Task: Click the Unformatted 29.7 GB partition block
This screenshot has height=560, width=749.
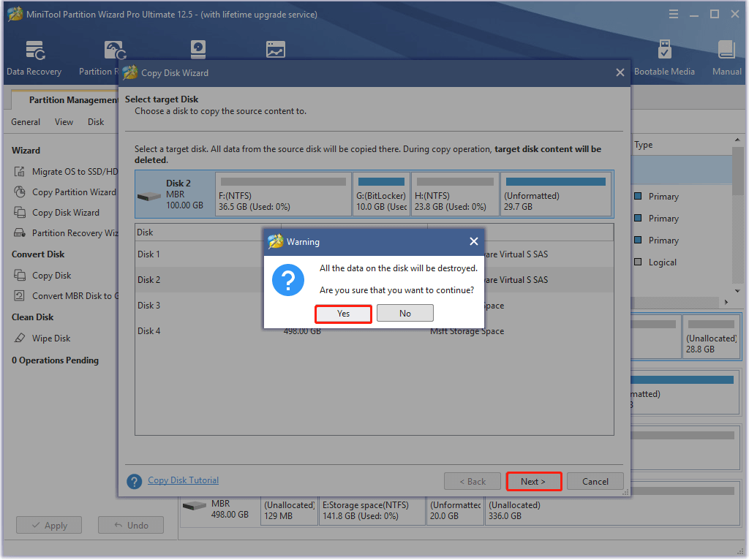Action: point(556,194)
